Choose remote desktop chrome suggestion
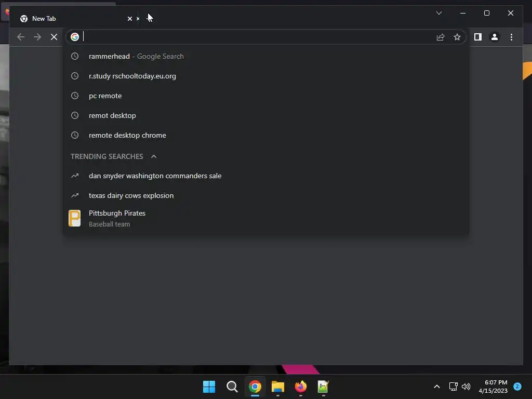Screen dimensions: 532x399 pos(266,135)
